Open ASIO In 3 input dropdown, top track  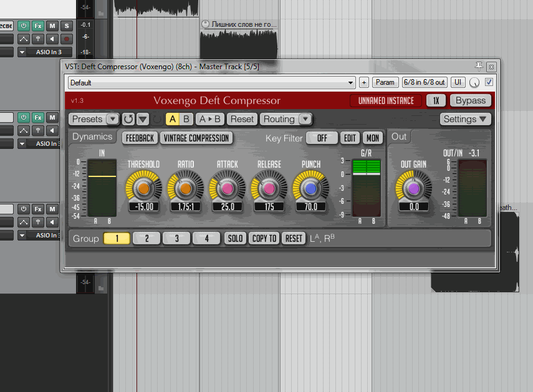pyautogui.click(x=45, y=52)
